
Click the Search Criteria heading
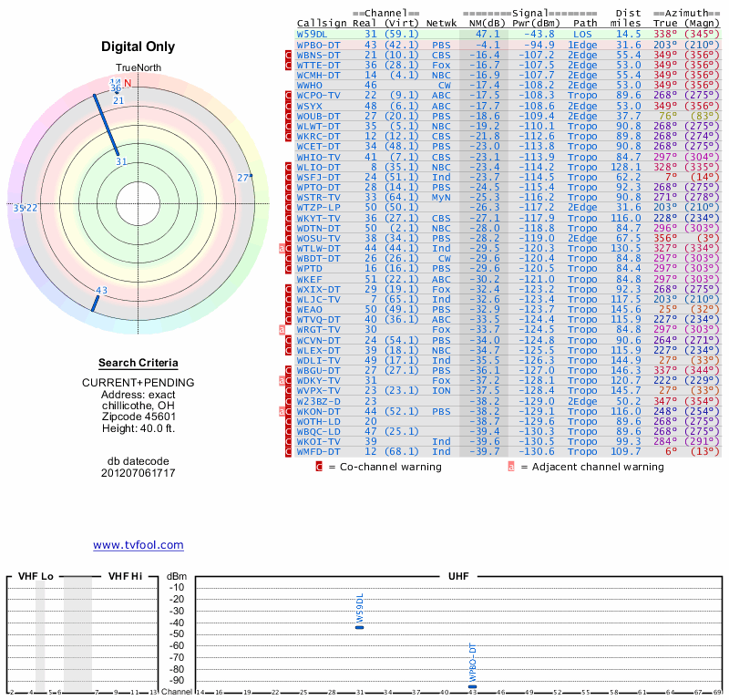coord(138,363)
